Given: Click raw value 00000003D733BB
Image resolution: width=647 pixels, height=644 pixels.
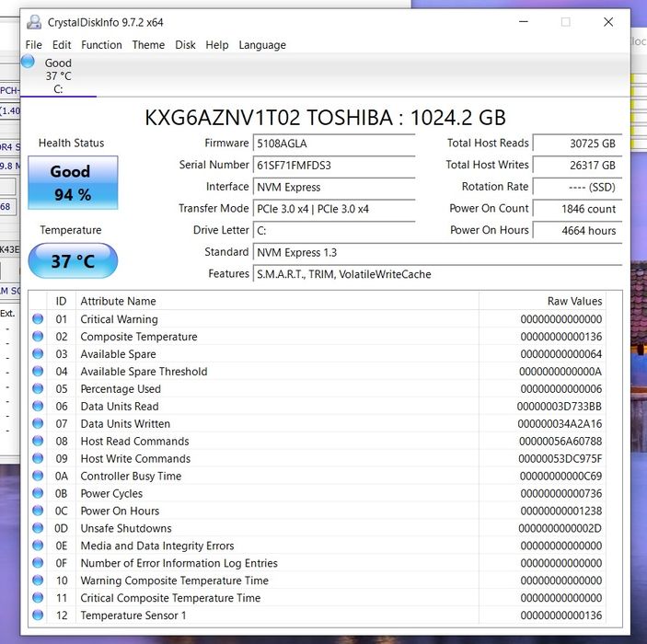Looking at the screenshot, I should [x=560, y=407].
